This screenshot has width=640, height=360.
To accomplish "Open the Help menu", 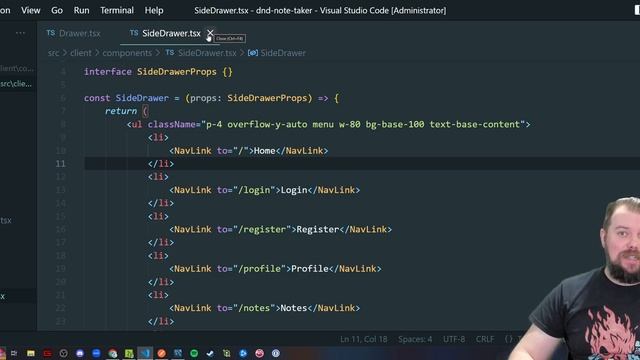I will (x=154, y=10).
